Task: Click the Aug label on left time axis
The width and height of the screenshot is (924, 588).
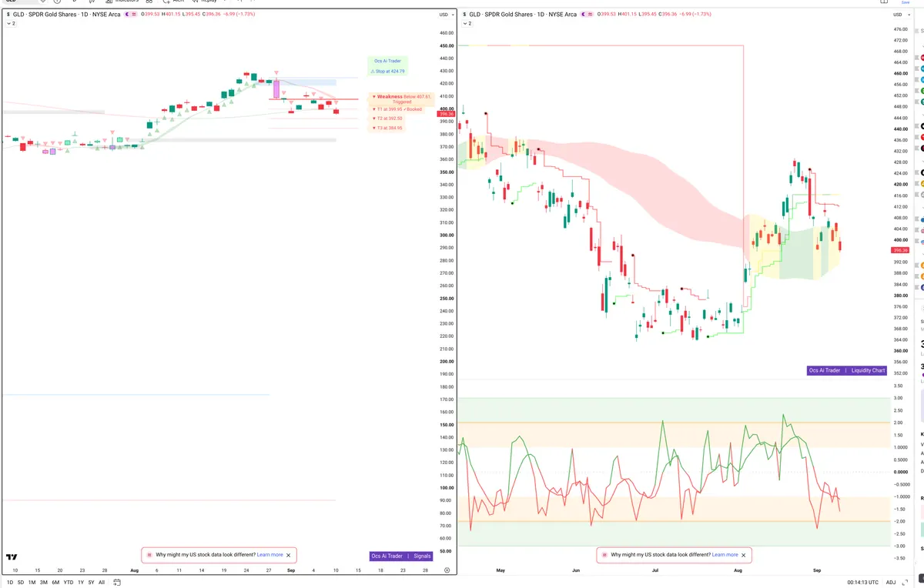Action: click(134, 570)
